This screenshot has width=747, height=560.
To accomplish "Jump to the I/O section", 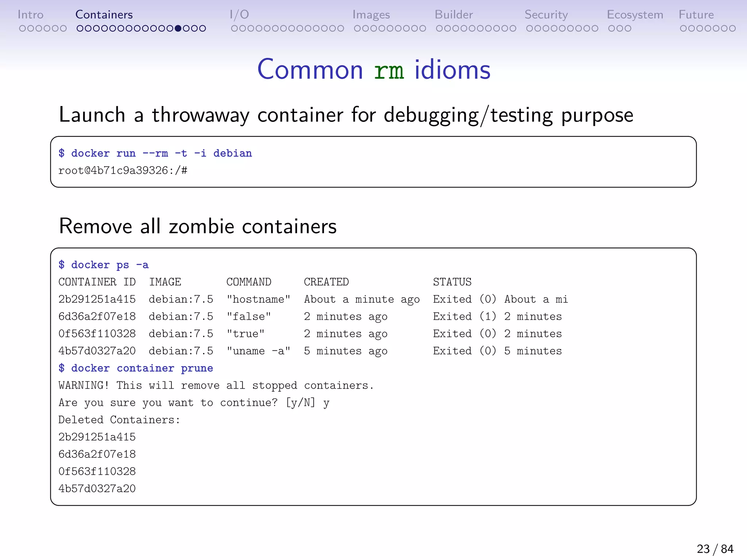I will [x=239, y=15].
